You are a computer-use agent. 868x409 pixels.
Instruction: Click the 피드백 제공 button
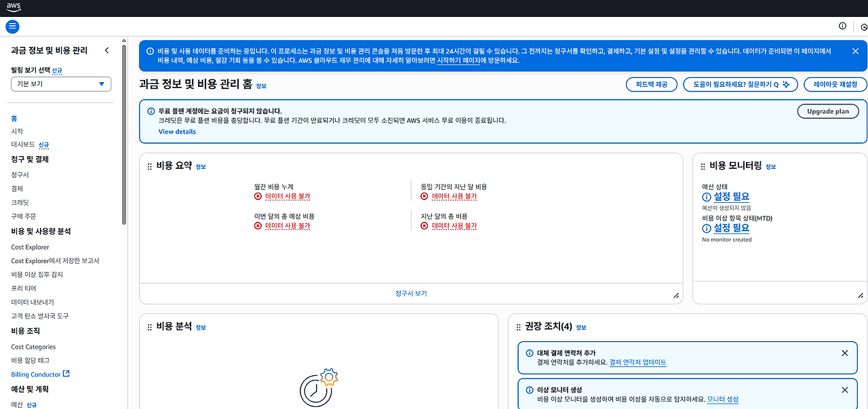[x=651, y=84]
